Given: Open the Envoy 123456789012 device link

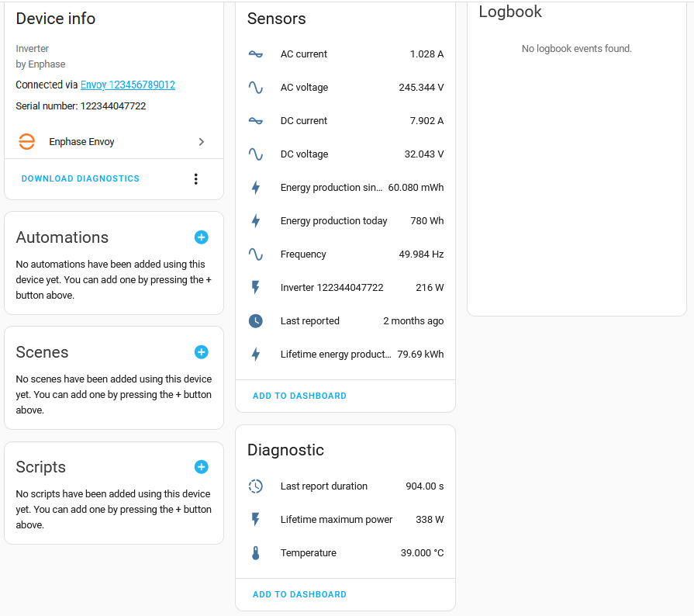Looking at the screenshot, I should coord(128,85).
